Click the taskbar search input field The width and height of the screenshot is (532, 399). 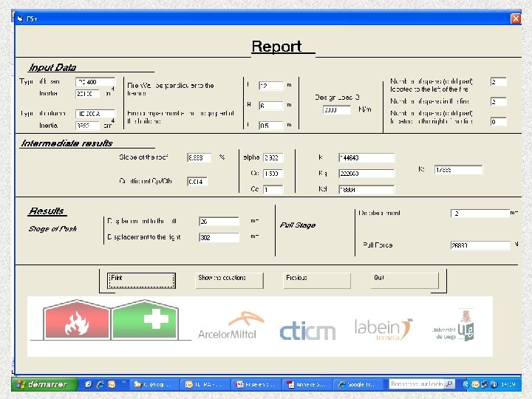pyautogui.click(x=416, y=383)
